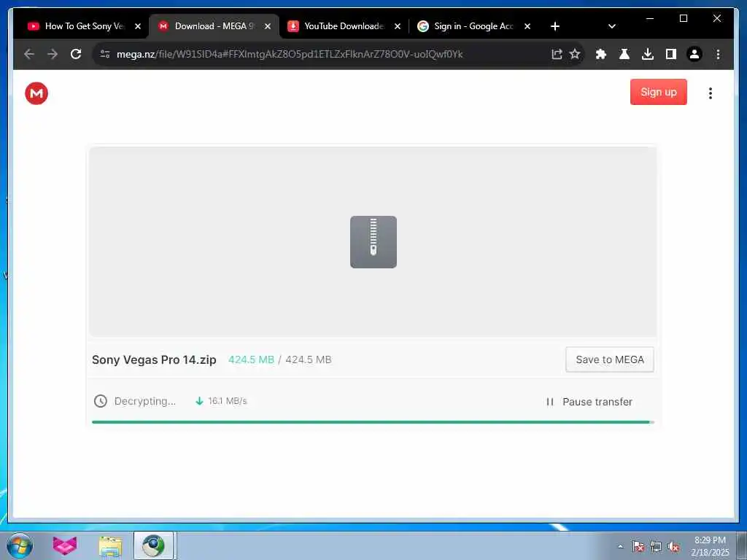Switch to How To Get Sony Vegas tab

click(84, 26)
